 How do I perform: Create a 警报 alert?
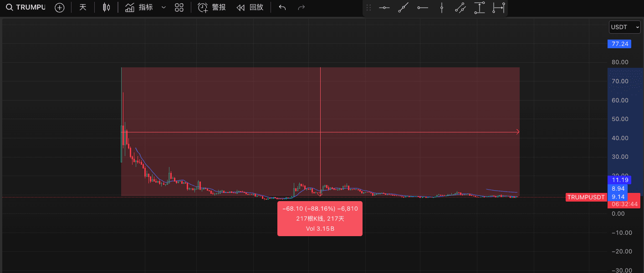pyautogui.click(x=212, y=7)
